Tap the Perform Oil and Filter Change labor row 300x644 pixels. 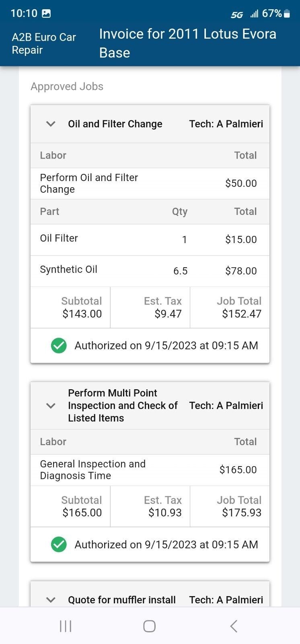click(150, 184)
